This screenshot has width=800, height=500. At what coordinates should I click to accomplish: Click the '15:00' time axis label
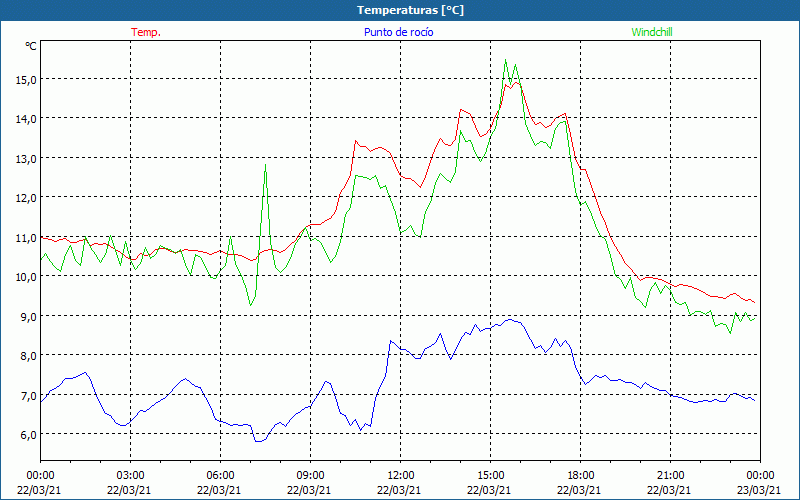(490, 476)
